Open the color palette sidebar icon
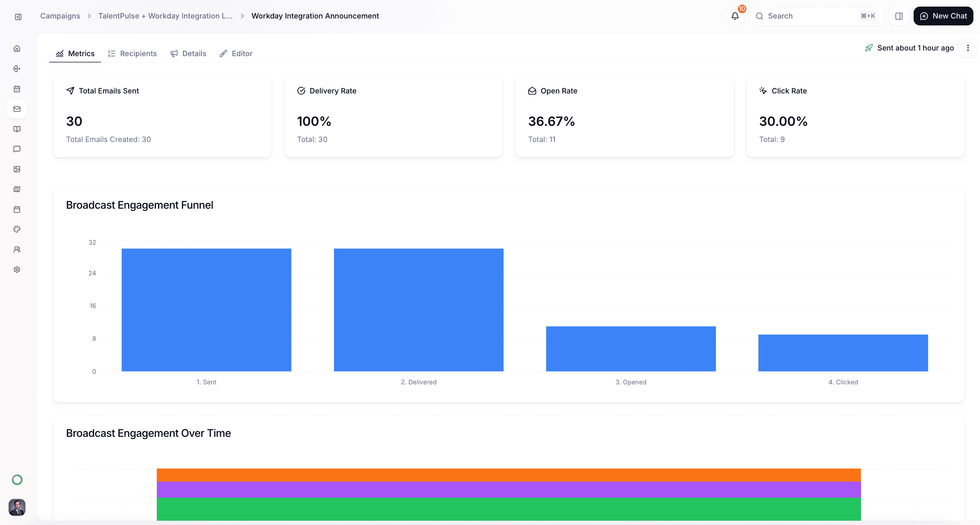 point(17,229)
